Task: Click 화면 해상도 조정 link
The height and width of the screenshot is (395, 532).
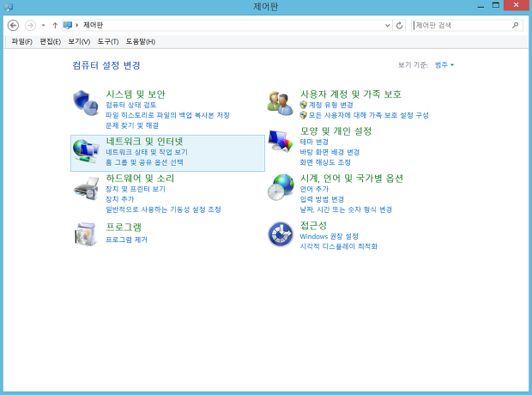Action: tap(325, 162)
